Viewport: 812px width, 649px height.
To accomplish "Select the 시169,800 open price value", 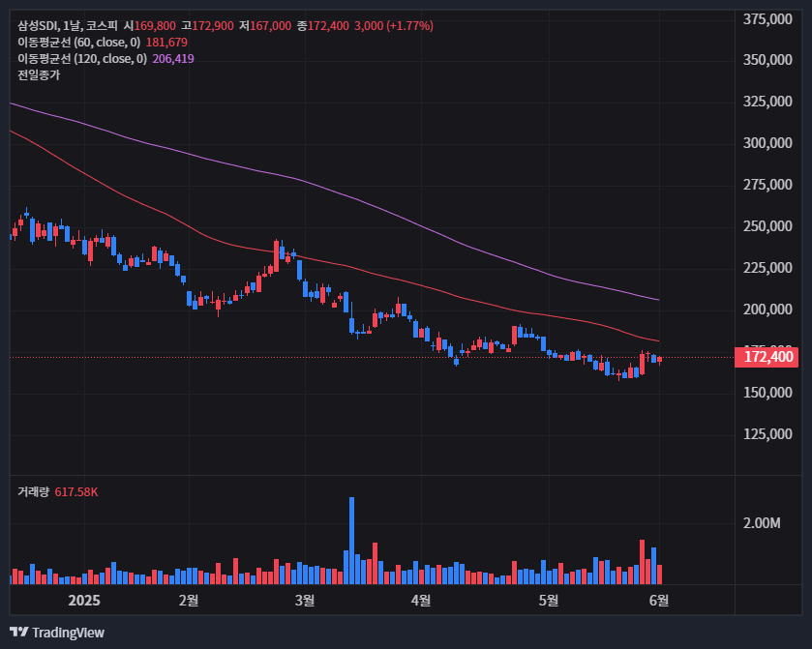I will pyautogui.click(x=150, y=26).
